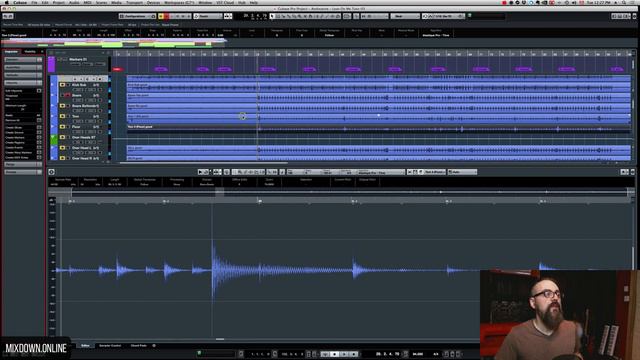
Task: Click the Record button in transport bar
Action: pyautogui.click(x=354, y=354)
